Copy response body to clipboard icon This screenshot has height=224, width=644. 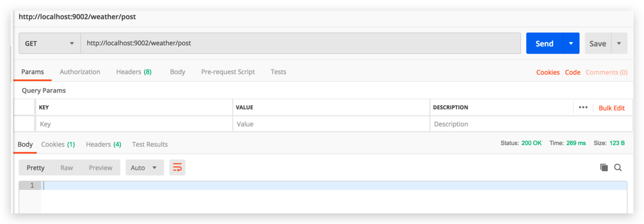[604, 168]
